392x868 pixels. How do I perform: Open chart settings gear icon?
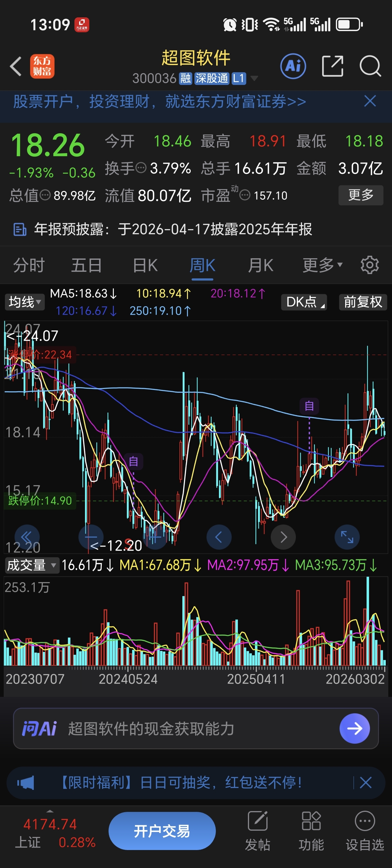369,265
